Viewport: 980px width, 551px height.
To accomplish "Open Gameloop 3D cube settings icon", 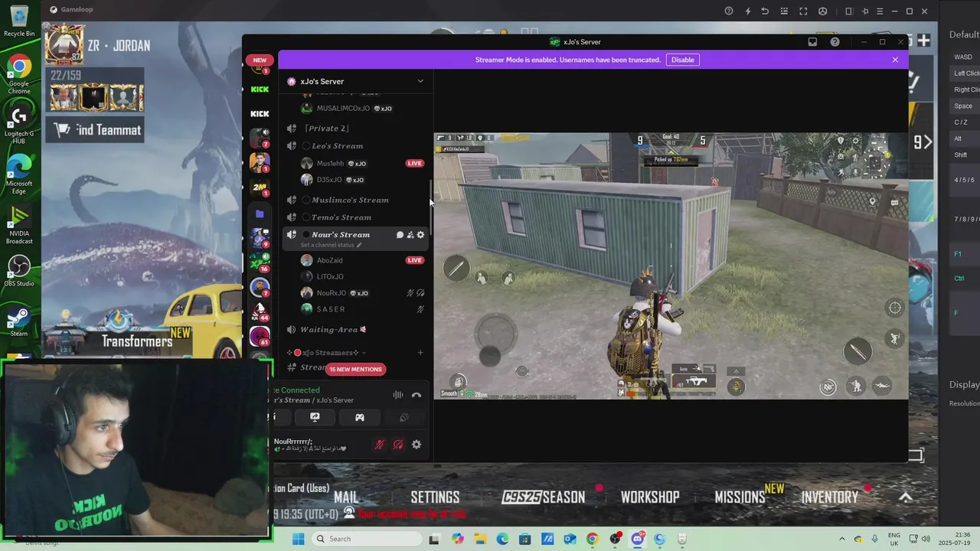I will coord(823,11).
